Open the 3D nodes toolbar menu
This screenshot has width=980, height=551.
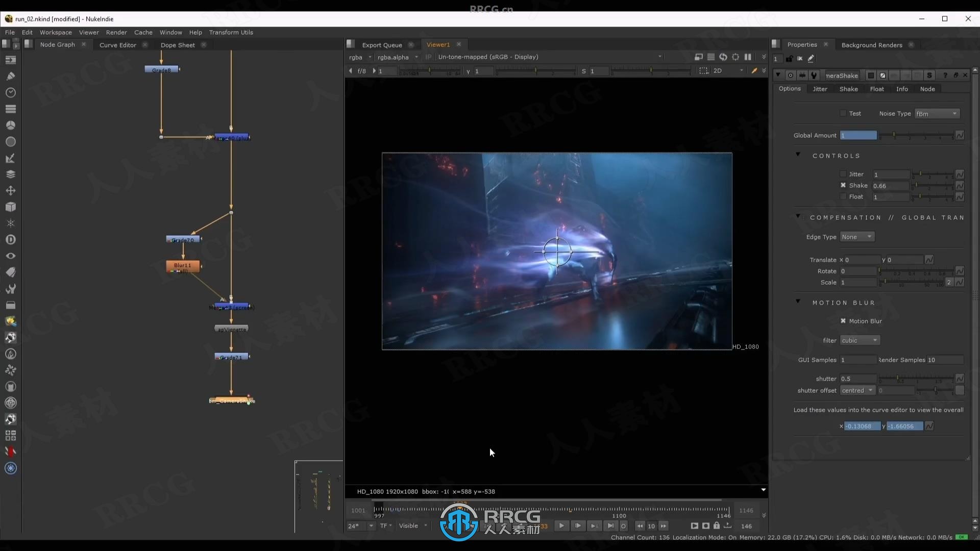click(10, 207)
